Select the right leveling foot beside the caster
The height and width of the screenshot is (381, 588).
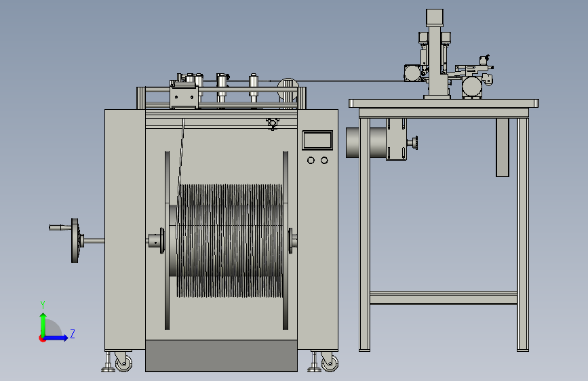[314, 362]
